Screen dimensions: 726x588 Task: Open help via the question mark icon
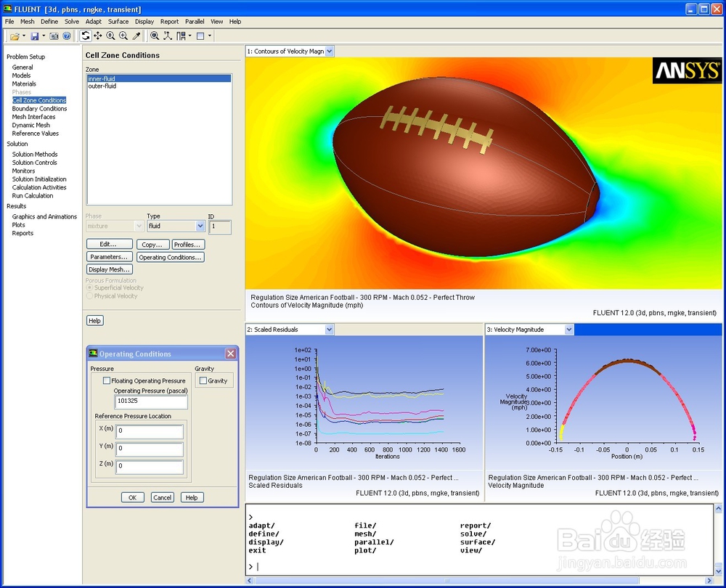point(67,36)
